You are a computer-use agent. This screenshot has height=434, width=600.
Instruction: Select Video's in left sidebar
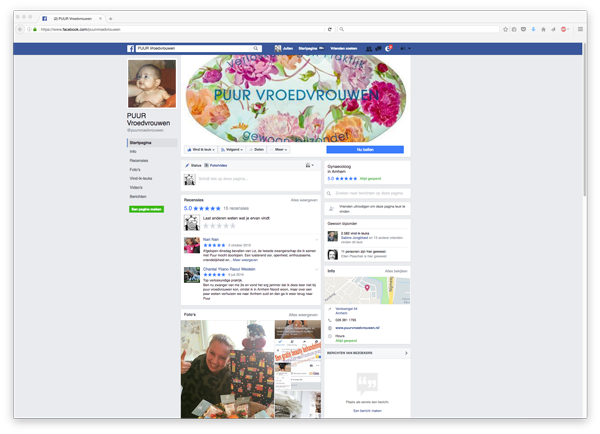coord(136,188)
